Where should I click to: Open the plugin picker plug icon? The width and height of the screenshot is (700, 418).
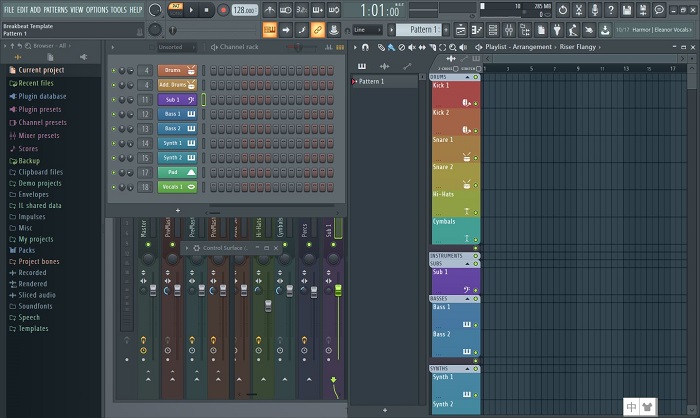click(557, 30)
